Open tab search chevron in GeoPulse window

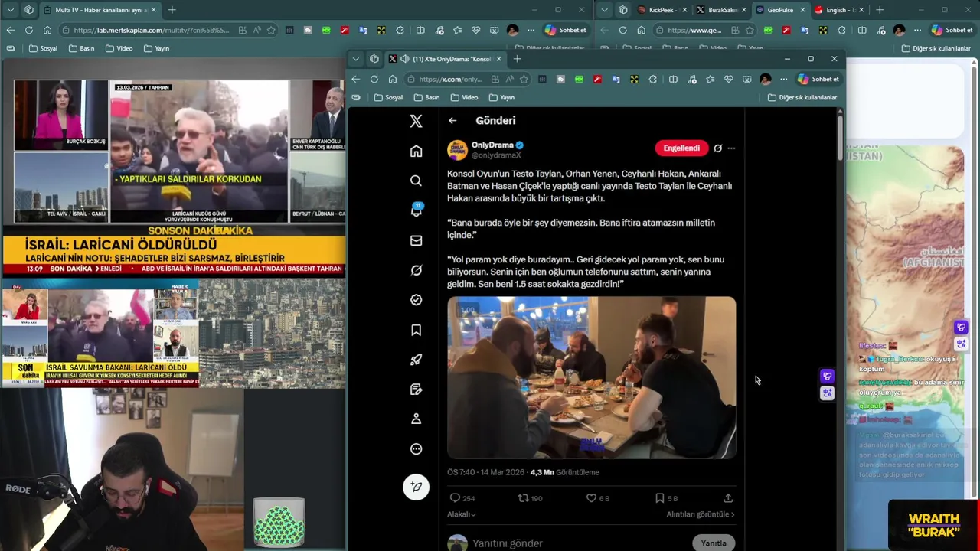click(x=605, y=10)
